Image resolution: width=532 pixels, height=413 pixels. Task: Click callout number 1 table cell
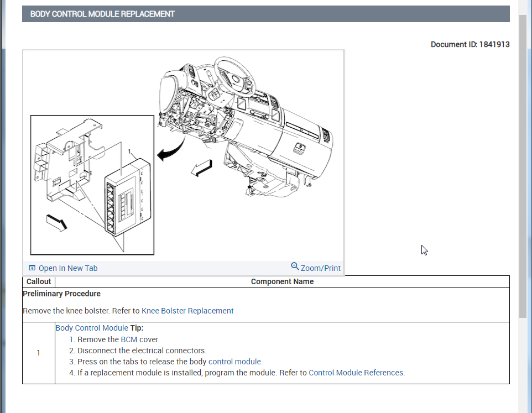[39, 353]
